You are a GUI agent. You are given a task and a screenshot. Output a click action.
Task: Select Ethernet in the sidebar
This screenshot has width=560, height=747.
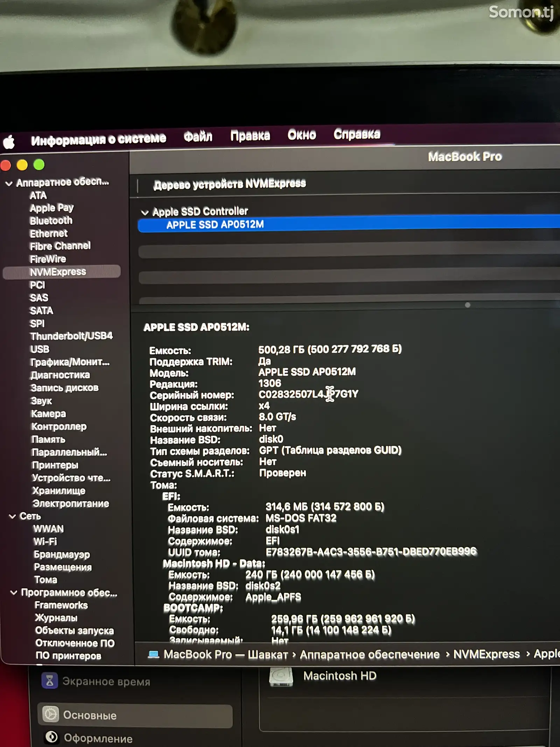point(49,234)
